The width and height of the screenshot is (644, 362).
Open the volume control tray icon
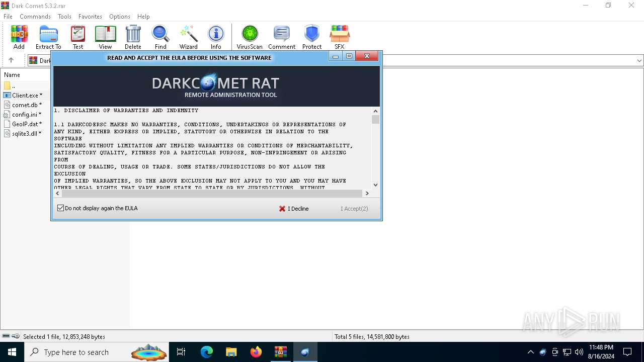tap(579, 352)
